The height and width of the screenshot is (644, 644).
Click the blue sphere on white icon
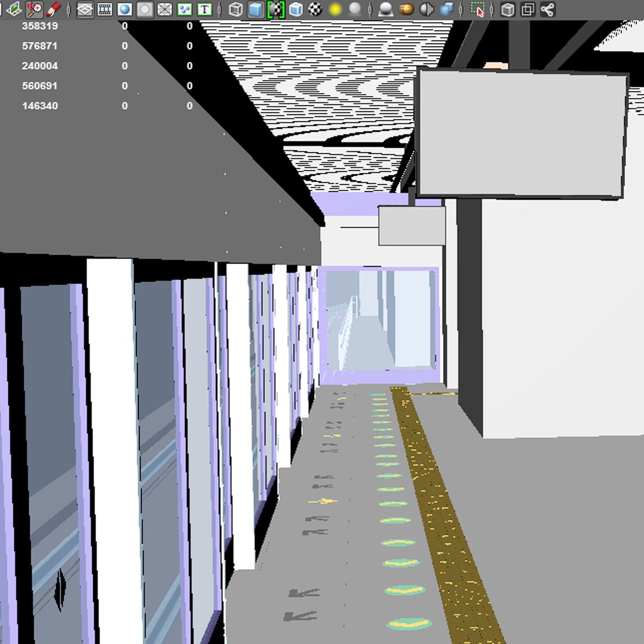125,9
